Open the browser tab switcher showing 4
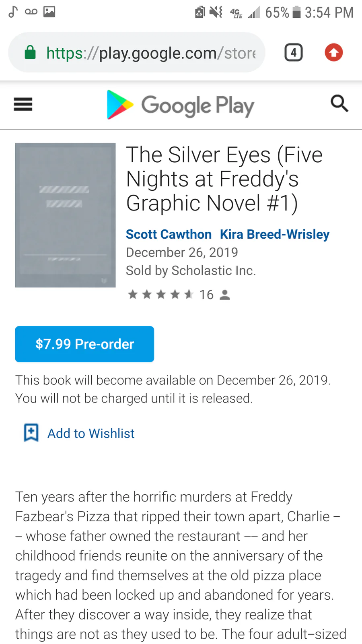This screenshot has width=362, height=644. pyautogui.click(x=293, y=53)
